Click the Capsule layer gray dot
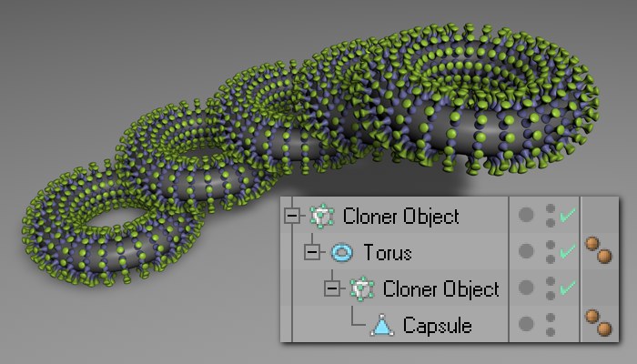The width and height of the screenshot is (637, 364). (x=526, y=324)
